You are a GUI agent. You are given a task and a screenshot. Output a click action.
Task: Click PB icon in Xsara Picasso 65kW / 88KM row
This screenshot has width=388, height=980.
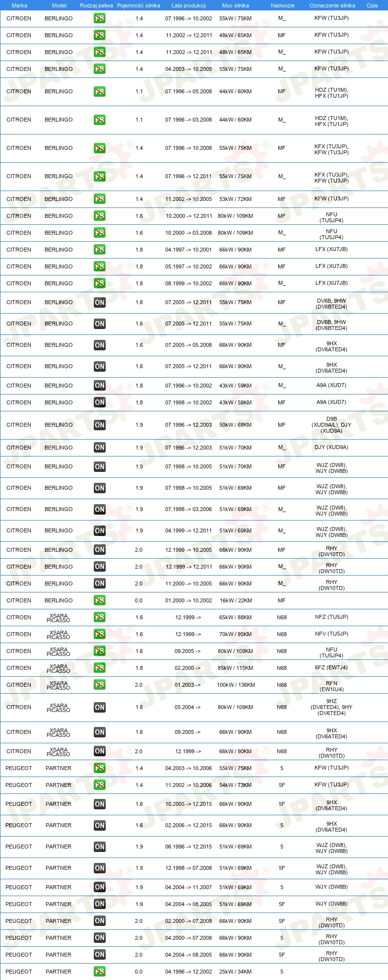100,617
